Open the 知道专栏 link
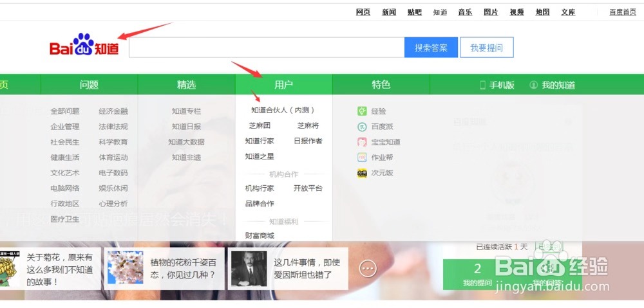Image resolution: width=644 pixels, height=308 pixels. (187, 111)
